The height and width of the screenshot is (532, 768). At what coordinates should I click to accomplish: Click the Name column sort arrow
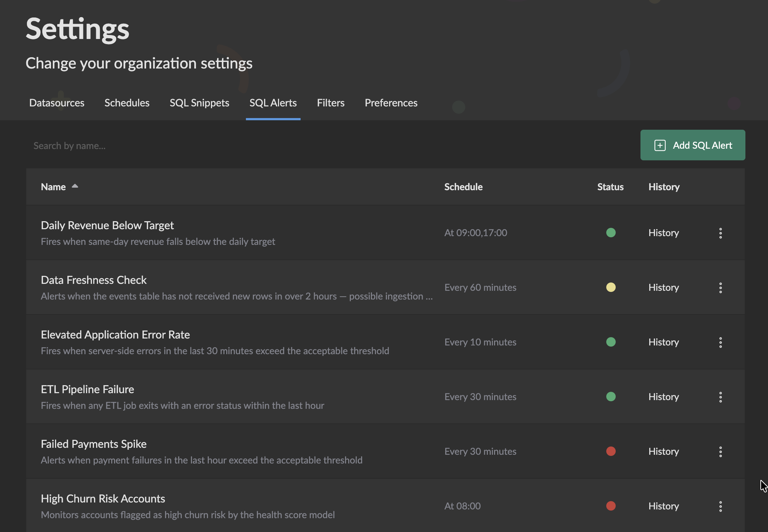coord(75,186)
